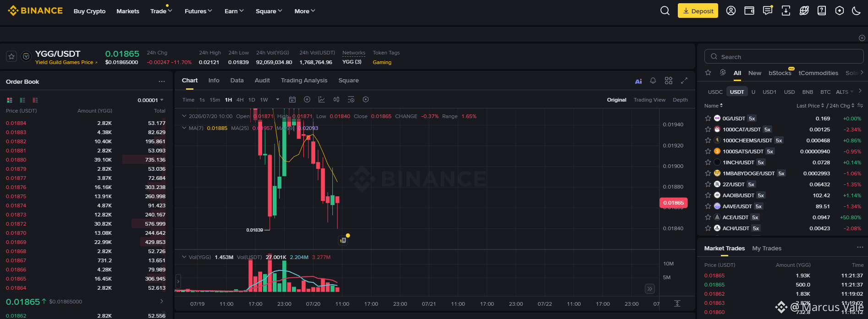
Task: Switch to My Trades tab
Action: coord(767,249)
